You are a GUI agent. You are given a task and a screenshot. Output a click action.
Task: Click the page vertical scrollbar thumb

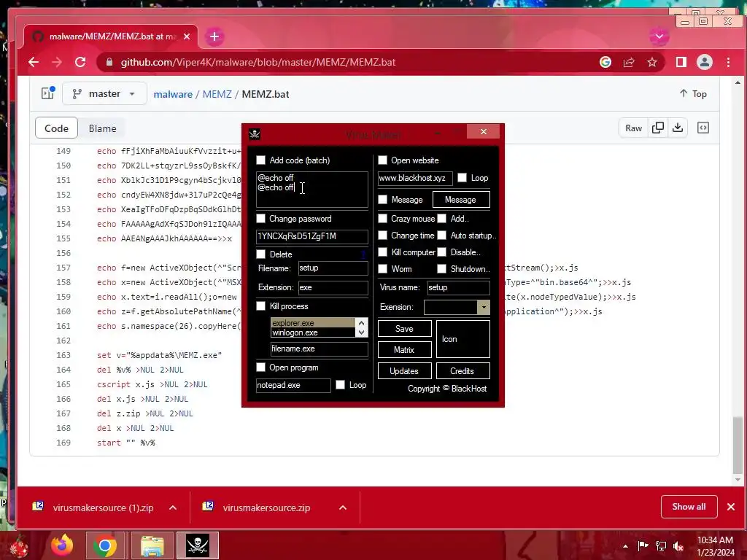(738, 446)
